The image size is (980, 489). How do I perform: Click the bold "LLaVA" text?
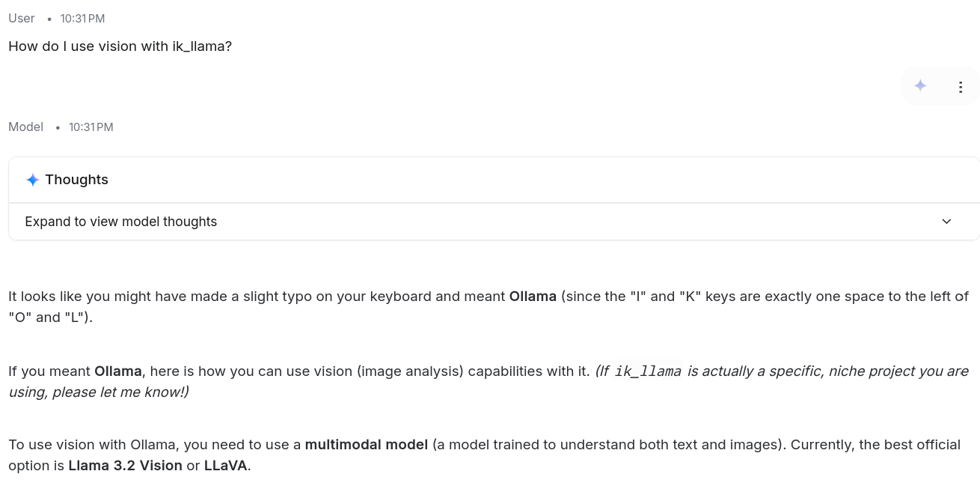pos(225,466)
